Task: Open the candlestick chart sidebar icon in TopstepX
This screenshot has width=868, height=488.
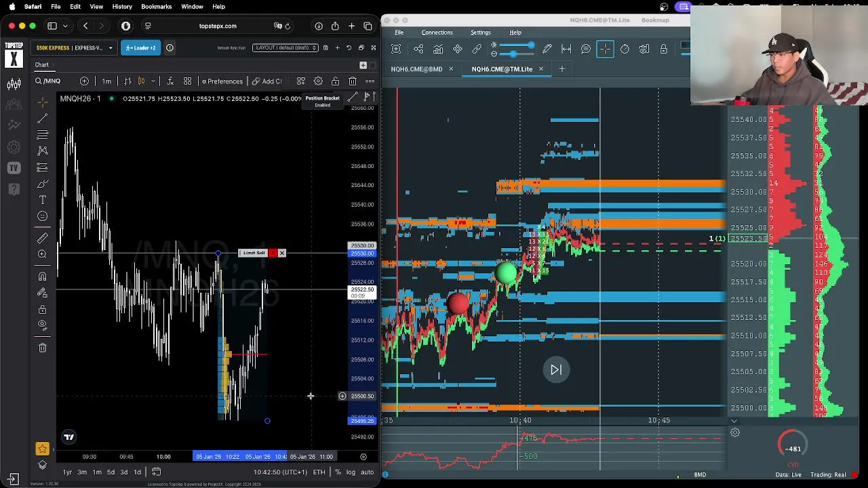Action: (x=14, y=84)
